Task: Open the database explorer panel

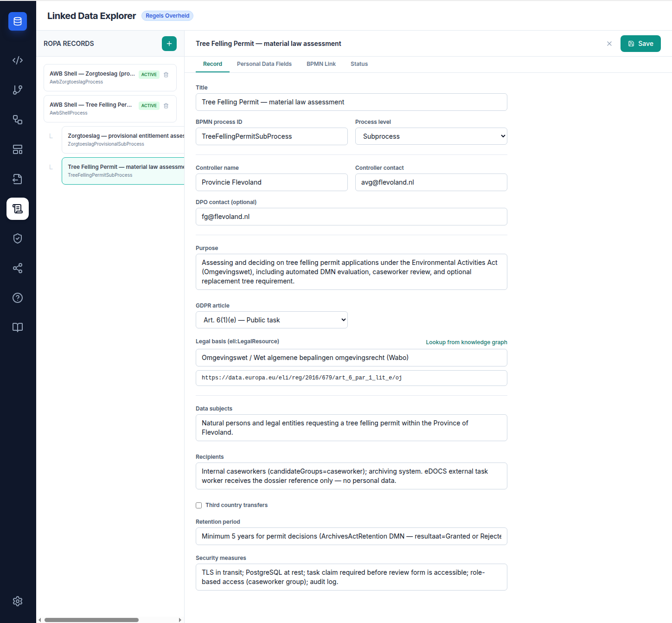Action: [17, 21]
